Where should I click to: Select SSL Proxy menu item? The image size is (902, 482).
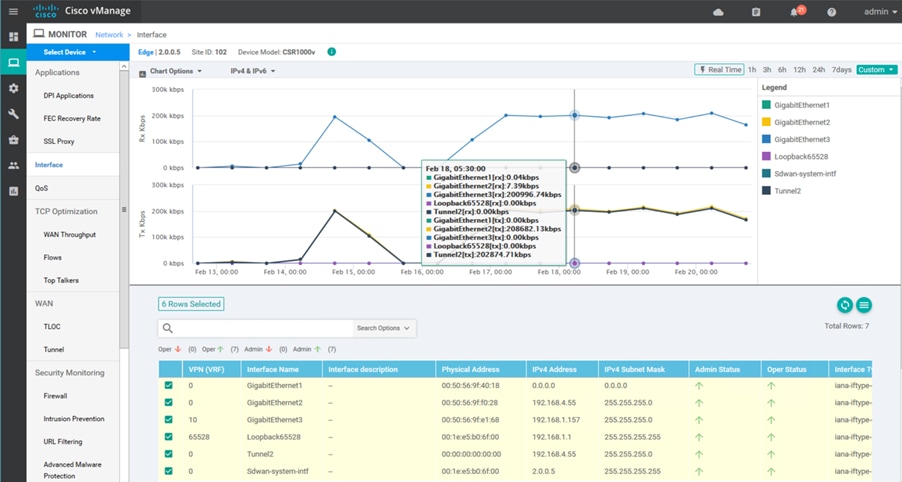click(x=59, y=141)
